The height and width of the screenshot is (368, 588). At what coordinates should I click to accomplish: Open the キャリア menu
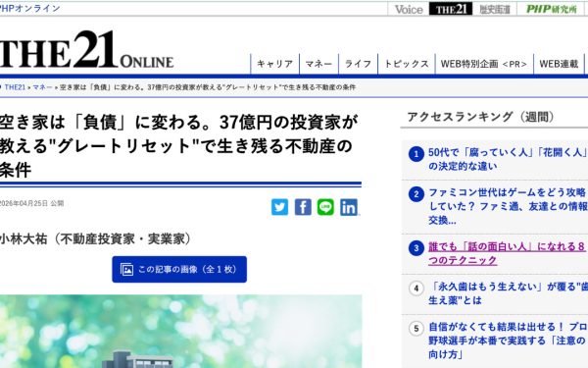pos(274,64)
